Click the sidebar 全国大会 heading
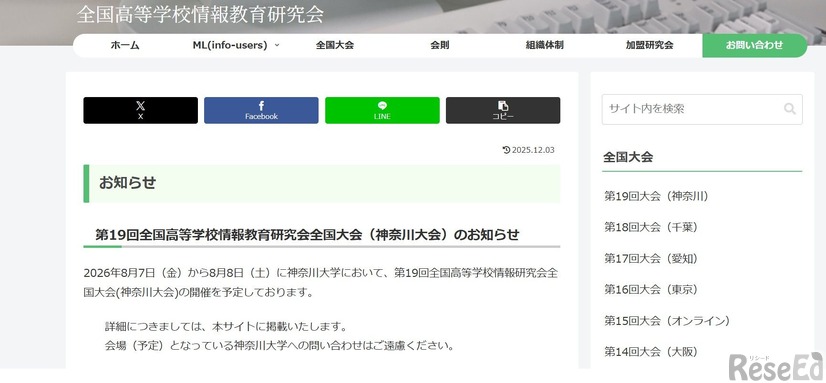 (628, 156)
